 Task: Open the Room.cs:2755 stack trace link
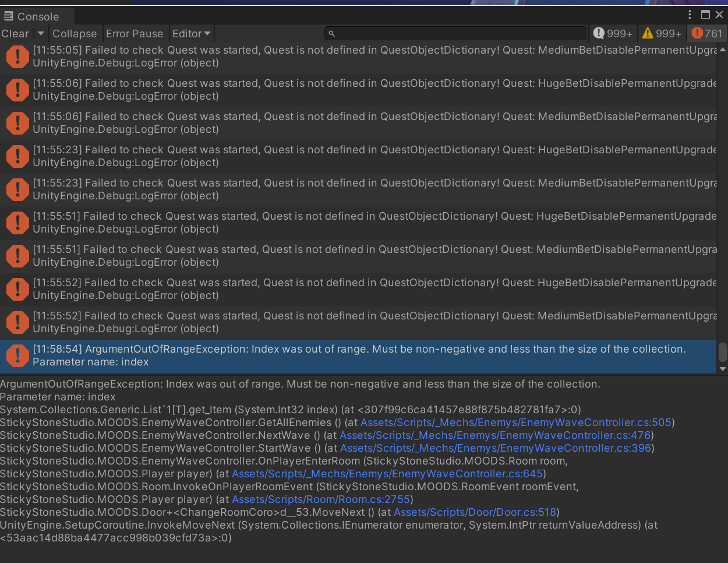coord(321,499)
